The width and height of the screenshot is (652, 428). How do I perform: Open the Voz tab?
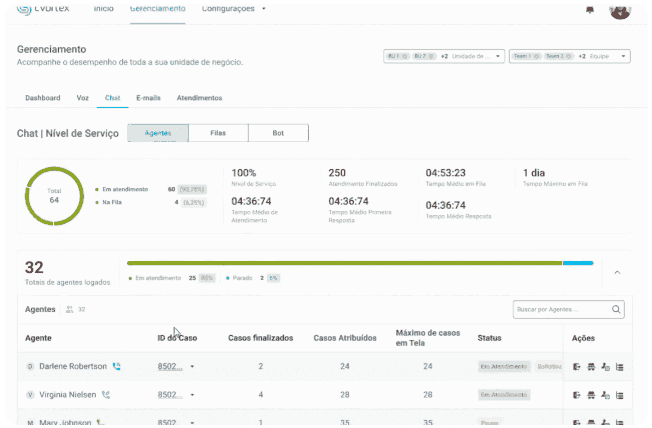82,98
